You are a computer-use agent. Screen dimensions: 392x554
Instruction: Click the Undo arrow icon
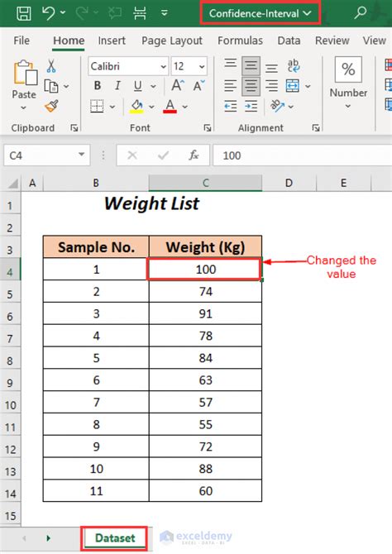[x=49, y=13]
